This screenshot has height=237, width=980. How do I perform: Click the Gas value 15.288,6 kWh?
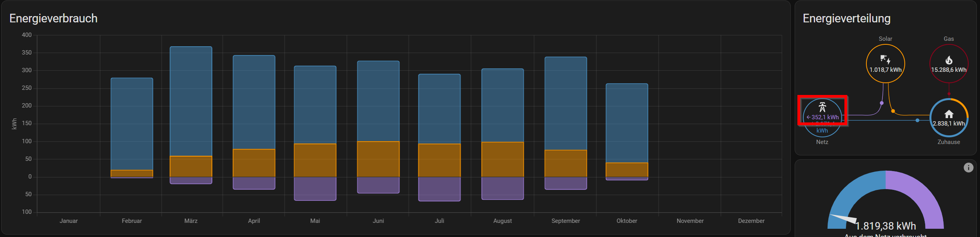(949, 70)
